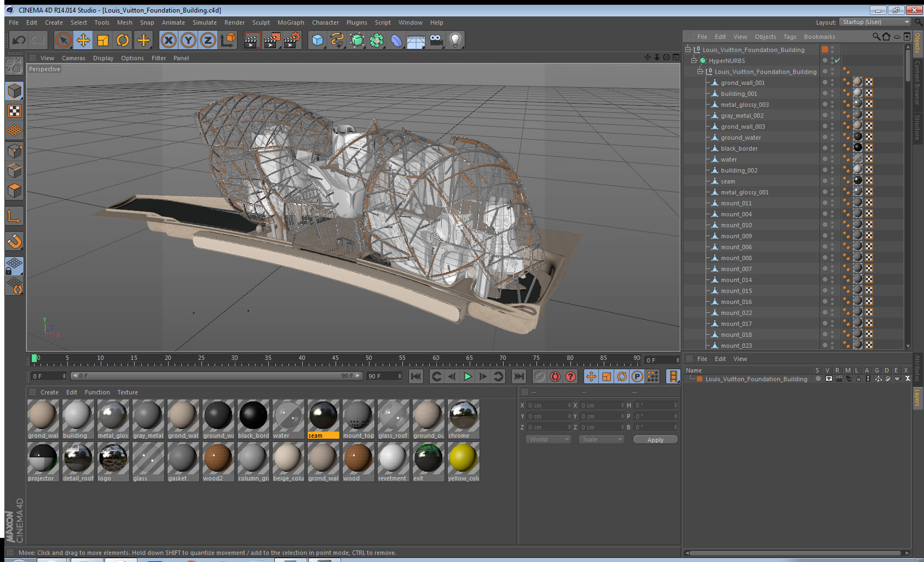924x562 pixels.
Task: Go to end of animation
Action: coord(519,376)
